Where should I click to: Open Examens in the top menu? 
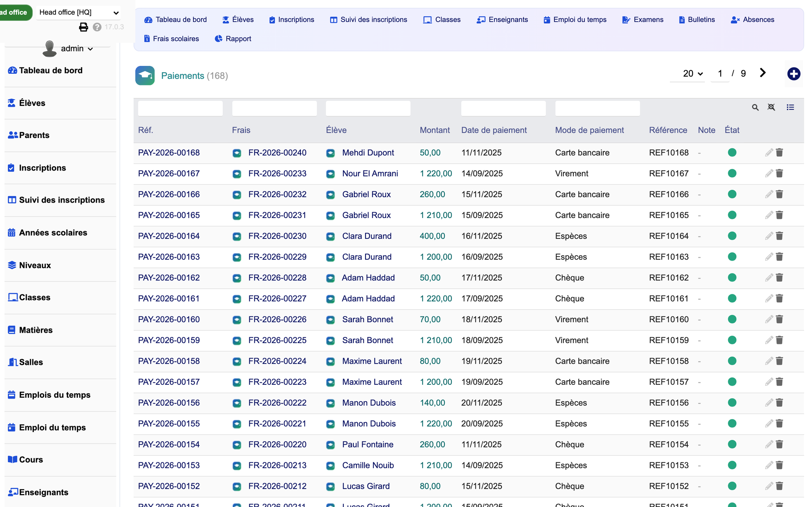[643, 20]
